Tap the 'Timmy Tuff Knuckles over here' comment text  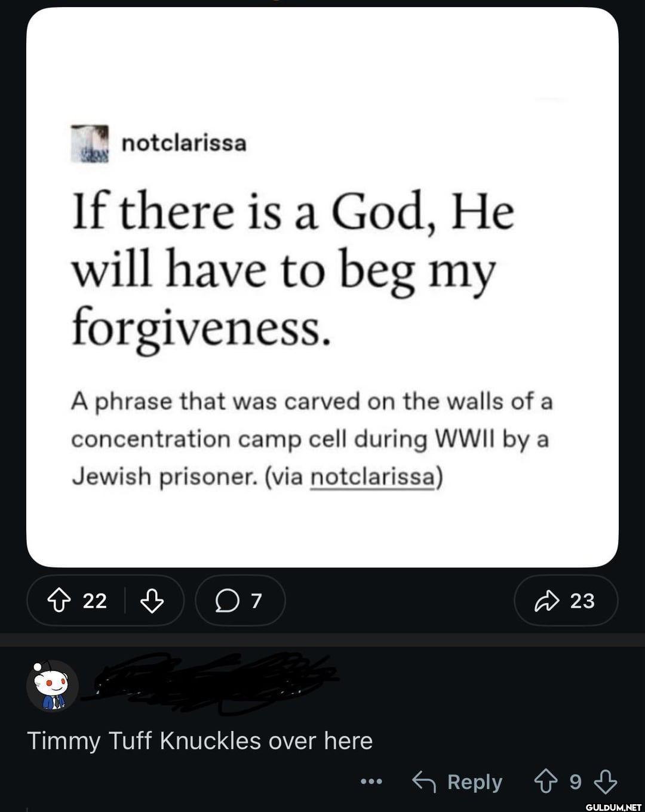point(200,741)
